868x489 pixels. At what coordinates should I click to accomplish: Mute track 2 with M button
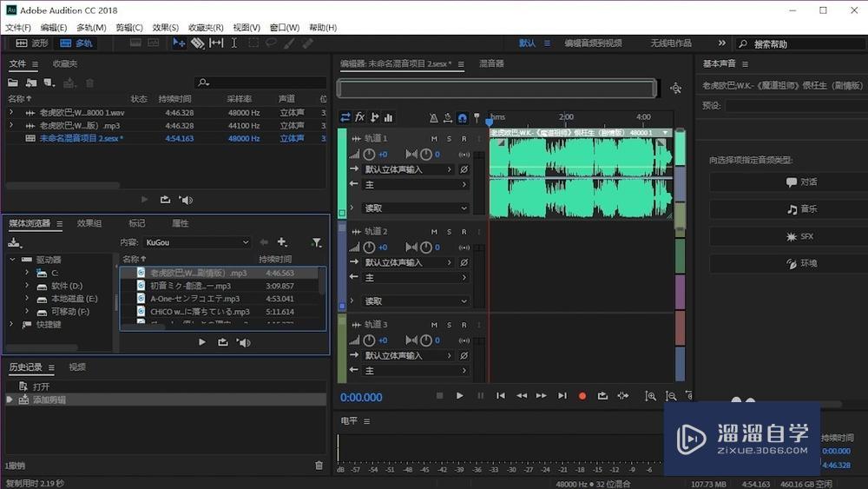(434, 232)
